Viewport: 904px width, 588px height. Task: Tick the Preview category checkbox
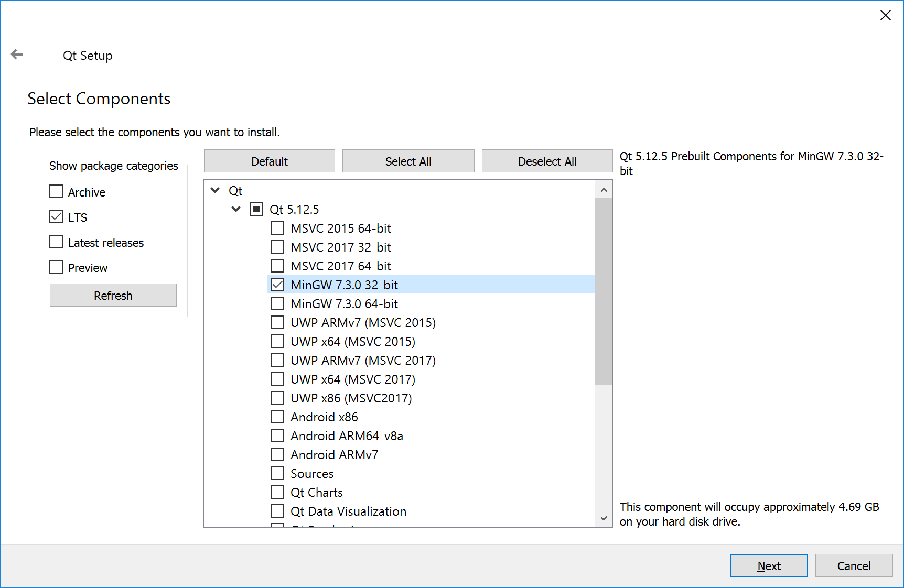pyautogui.click(x=56, y=267)
